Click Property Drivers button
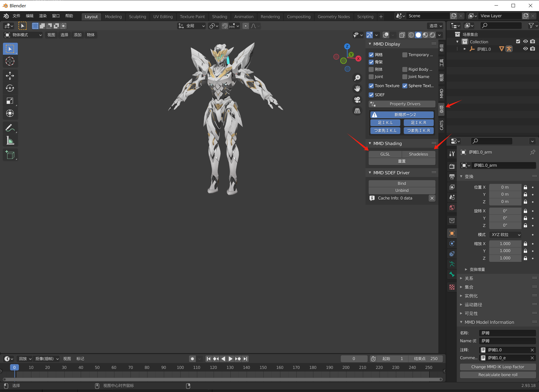This screenshot has width=539, height=392. [402, 104]
